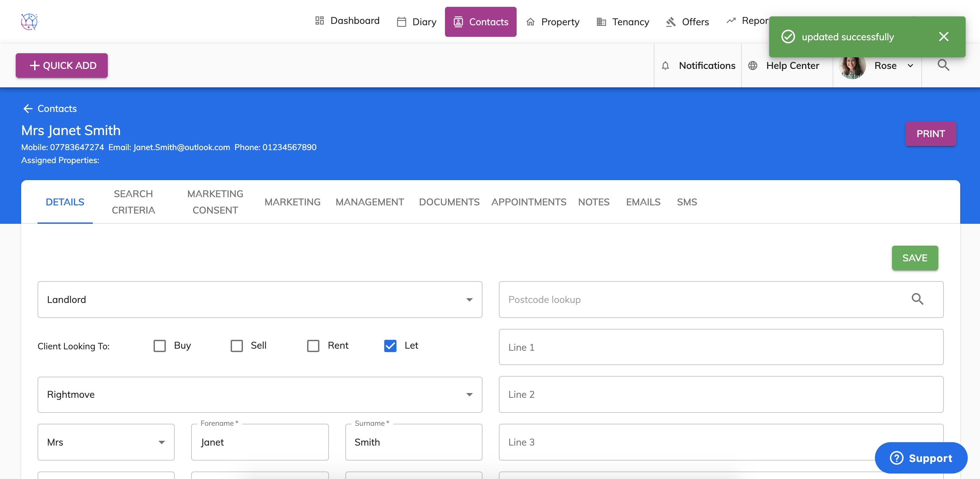Click the Notifications bell icon
Image resolution: width=980 pixels, height=479 pixels.
[665, 66]
